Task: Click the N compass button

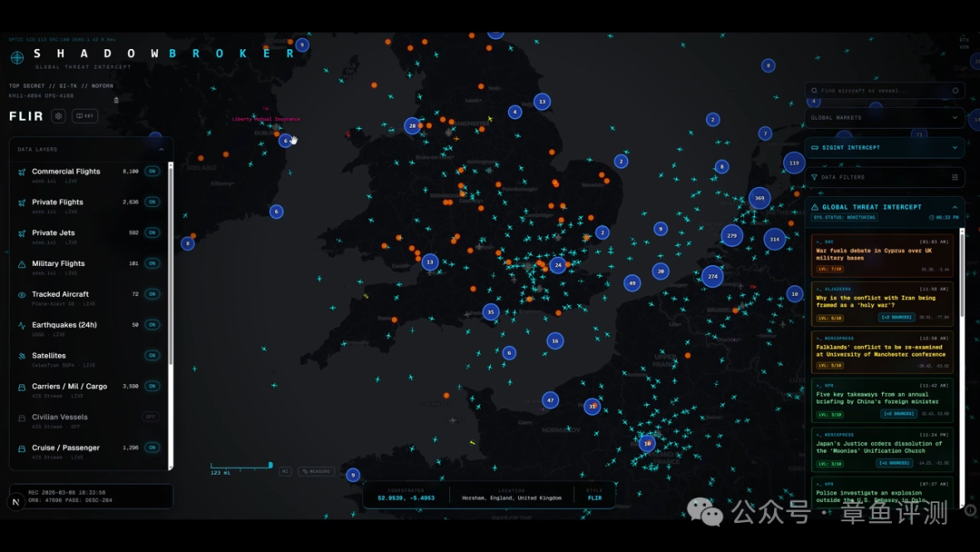Action: [15, 501]
